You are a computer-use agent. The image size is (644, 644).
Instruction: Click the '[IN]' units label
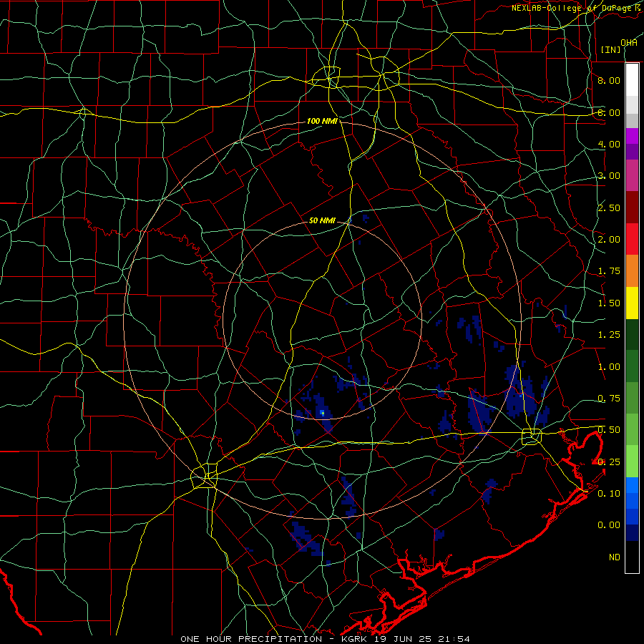[610, 49]
